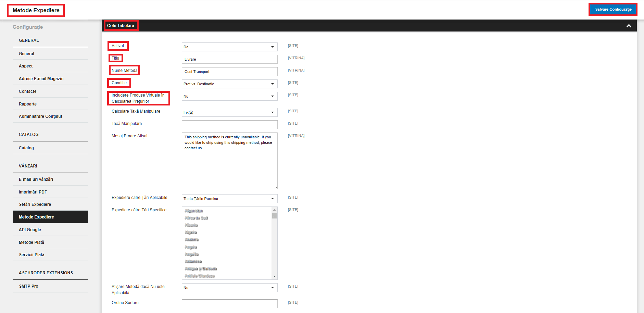Collapse the Cote Tabelare section chevron

point(629,26)
